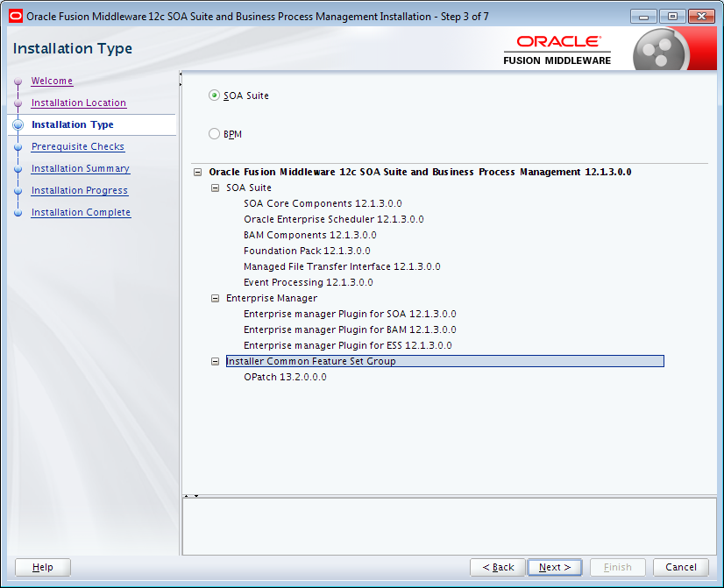Screen dimensions: 724x588
Task: Collapse the Enterprise Manager node
Action: coord(215,298)
